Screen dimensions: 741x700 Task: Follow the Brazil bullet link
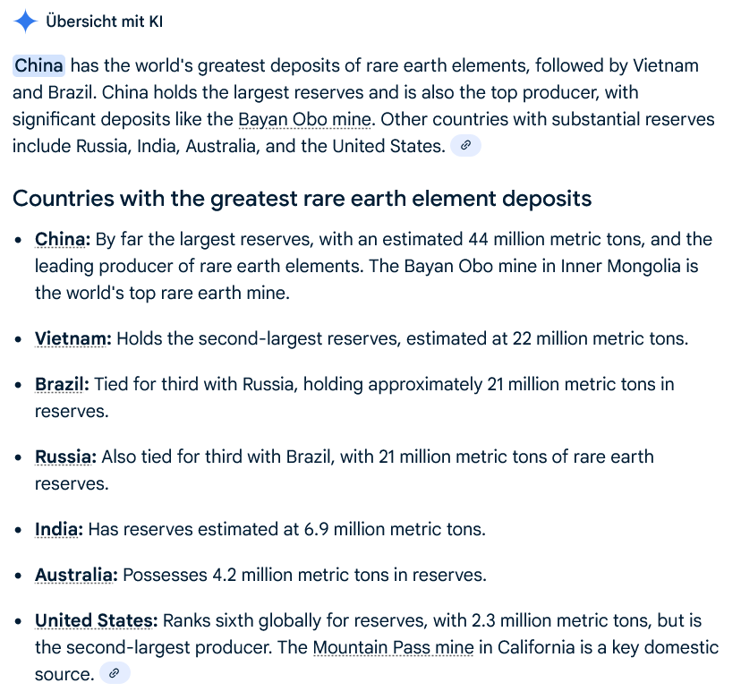click(x=62, y=384)
